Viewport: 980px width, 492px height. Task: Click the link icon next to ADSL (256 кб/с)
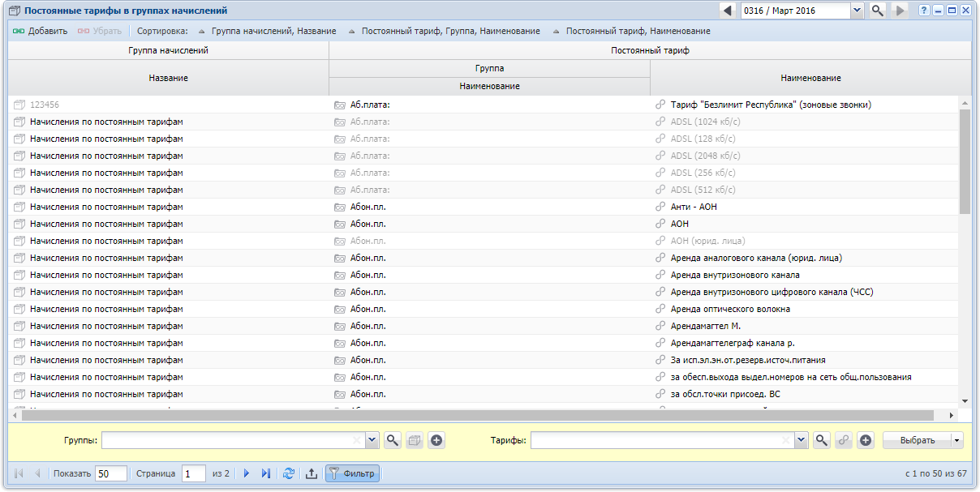[660, 173]
